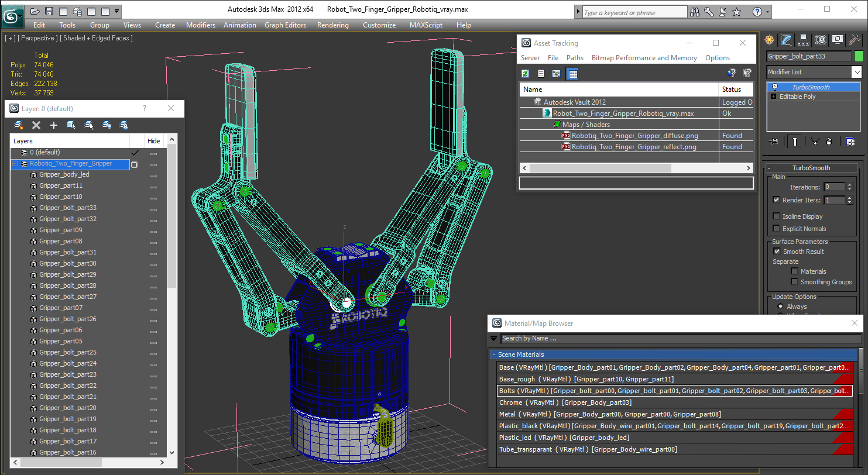Open the Create command panel tab
Screen dimensions: 868x475
(770, 40)
